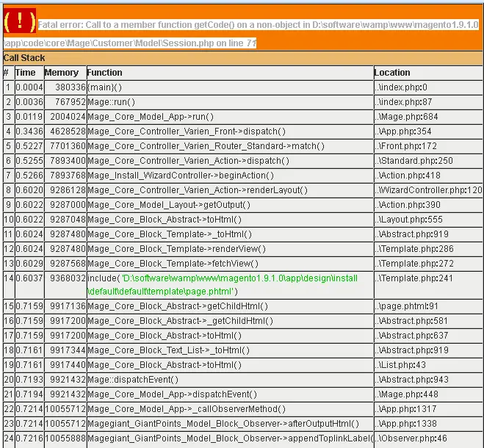484x448 pixels.
Task: Click location '..\Action.php:418'
Action: click(408, 176)
